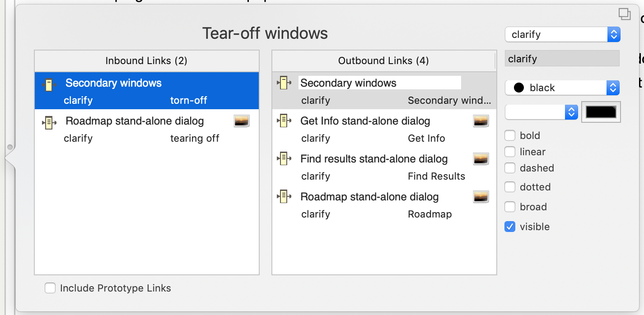Click the clarify link type text field
The height and width of the screenshot is (315, 644).
[x=562, y=59]
